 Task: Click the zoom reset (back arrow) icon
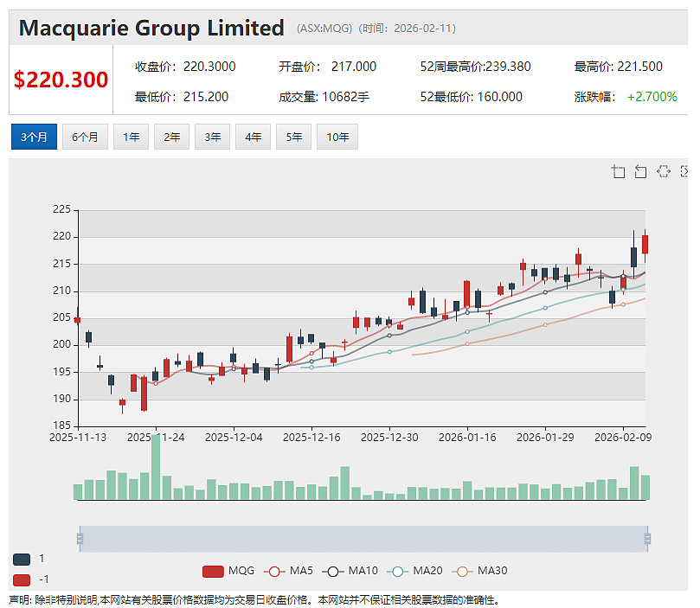[640, 171]
